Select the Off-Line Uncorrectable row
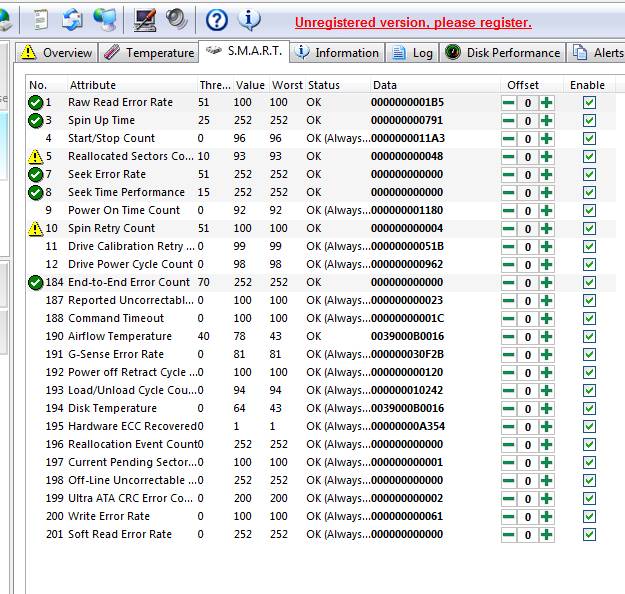The width and height of the screenshot is (625, 594). [x=321, y=480]
